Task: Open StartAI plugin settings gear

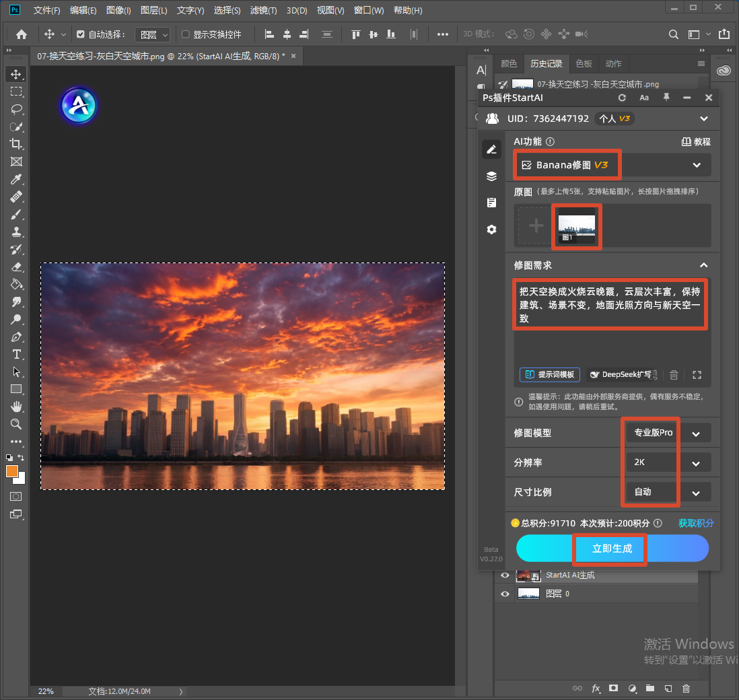Action: 491,230
